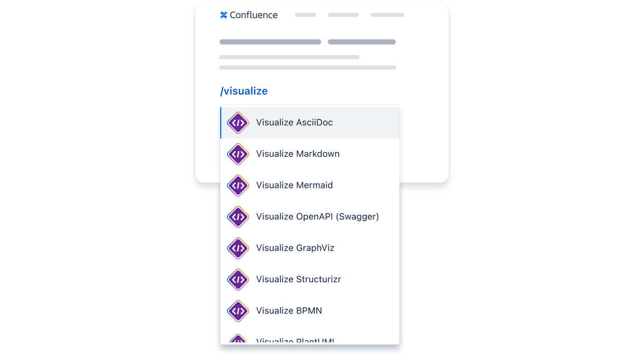Select the partially visible Visualize PlantUML item
644x356 pixels.
(295, 340)
